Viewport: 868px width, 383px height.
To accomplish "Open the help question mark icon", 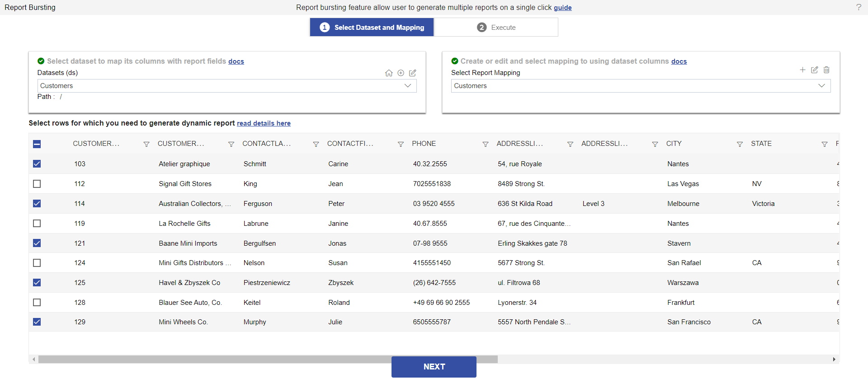I will point(859,7).
